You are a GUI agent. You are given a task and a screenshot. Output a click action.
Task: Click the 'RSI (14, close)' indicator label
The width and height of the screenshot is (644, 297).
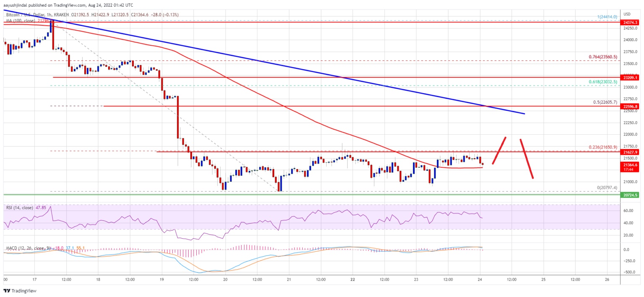[21, 207]
